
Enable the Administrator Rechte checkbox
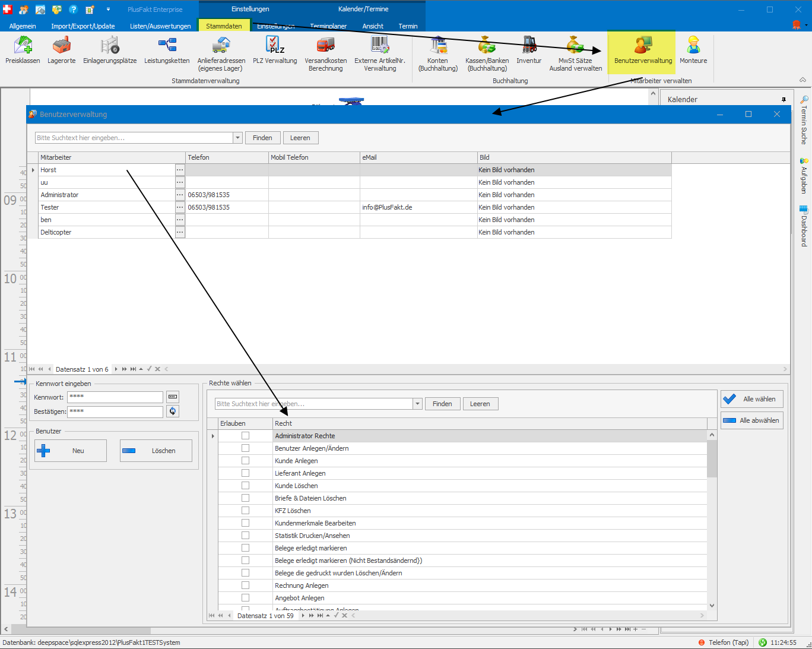point(245,436)
